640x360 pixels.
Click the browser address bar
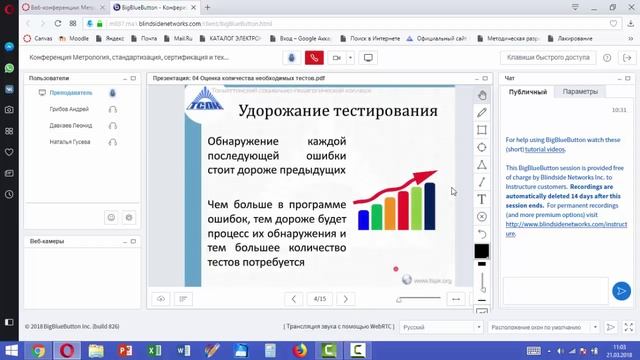point(351,24)
